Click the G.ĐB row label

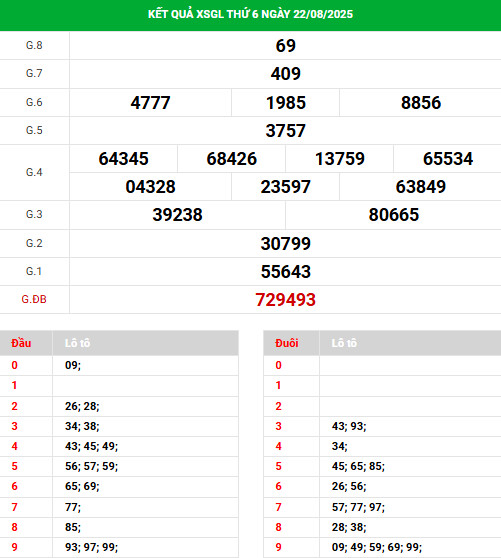(34, 299)
